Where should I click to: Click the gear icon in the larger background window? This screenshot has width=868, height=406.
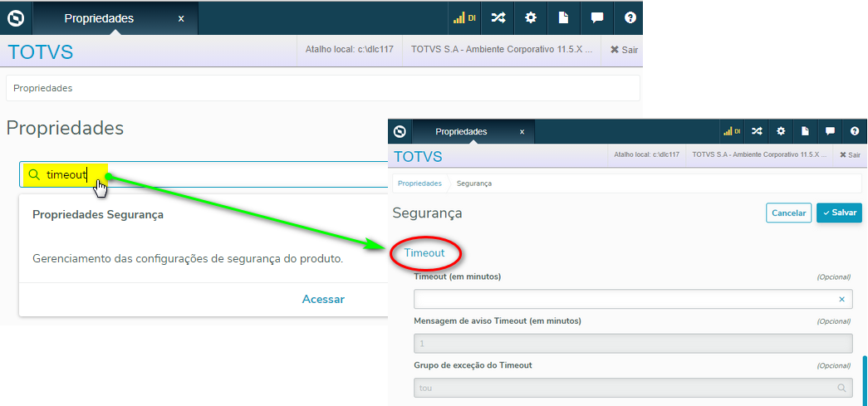pos(530,17)
